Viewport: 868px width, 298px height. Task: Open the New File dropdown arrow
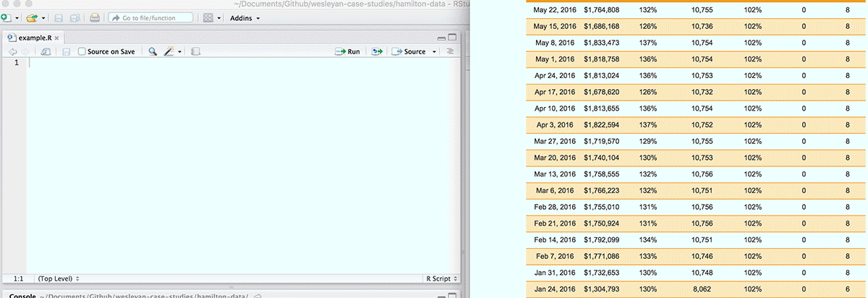17,18
